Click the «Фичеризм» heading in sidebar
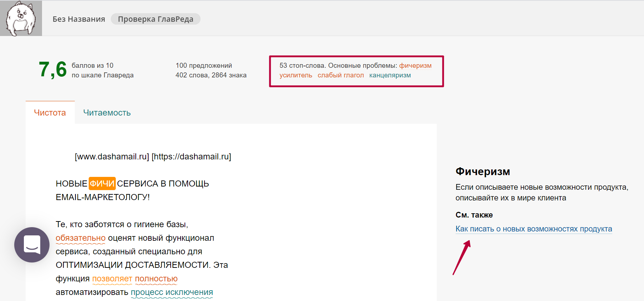 pyautogui.click(x=483, y=172)
